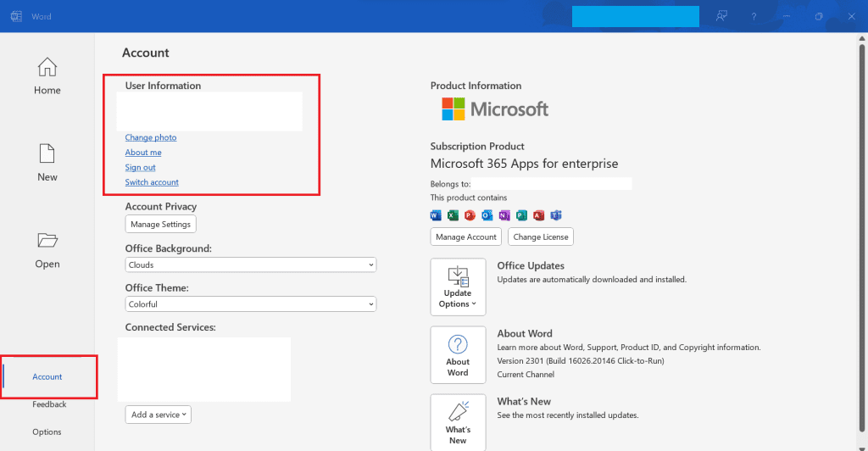Select the Account tab in sidebar
Screen dimensions: 868x451
coord(47,376)
